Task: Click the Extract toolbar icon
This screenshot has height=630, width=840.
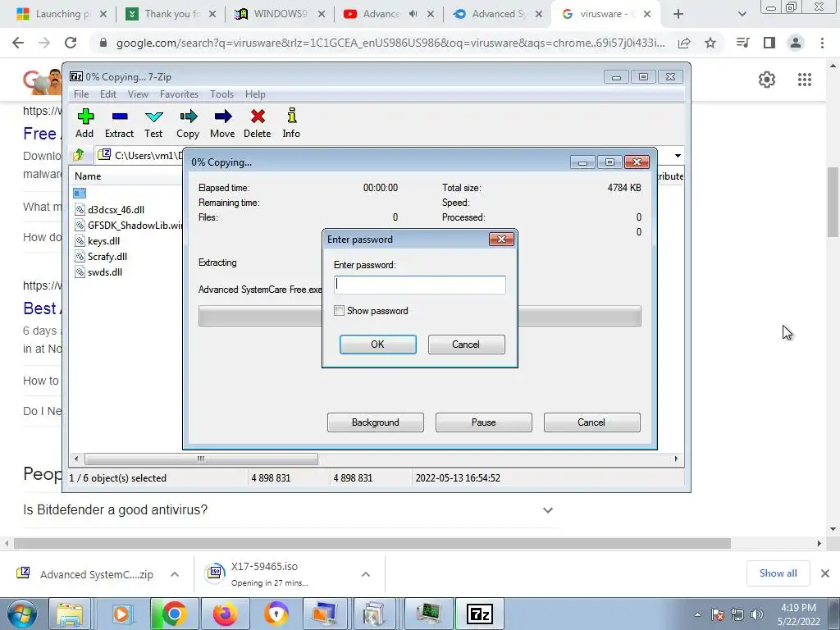Action: point(119,123)
